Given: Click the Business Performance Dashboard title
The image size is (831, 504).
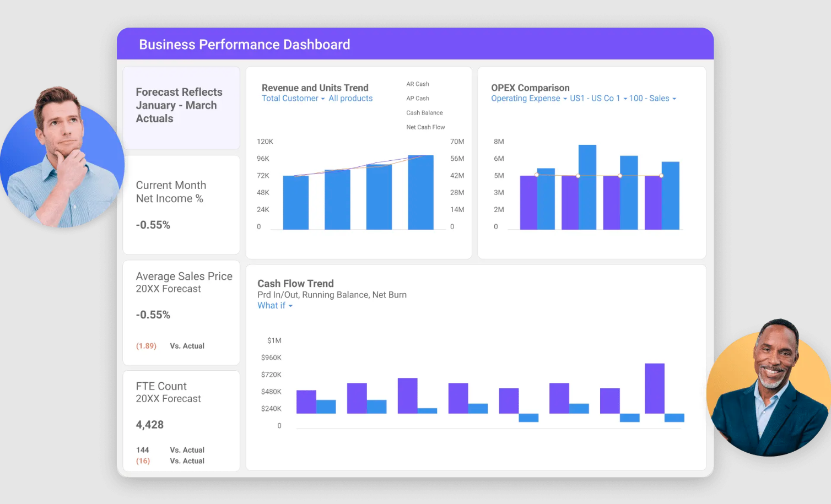Looking at the screenshot, I should pyautogui.click(x=244, y=45).
